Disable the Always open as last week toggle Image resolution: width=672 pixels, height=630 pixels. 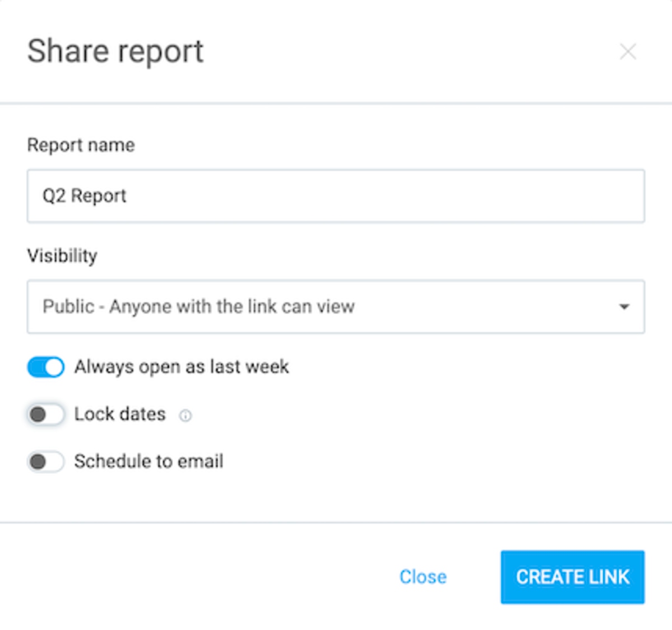pos(45,367)
